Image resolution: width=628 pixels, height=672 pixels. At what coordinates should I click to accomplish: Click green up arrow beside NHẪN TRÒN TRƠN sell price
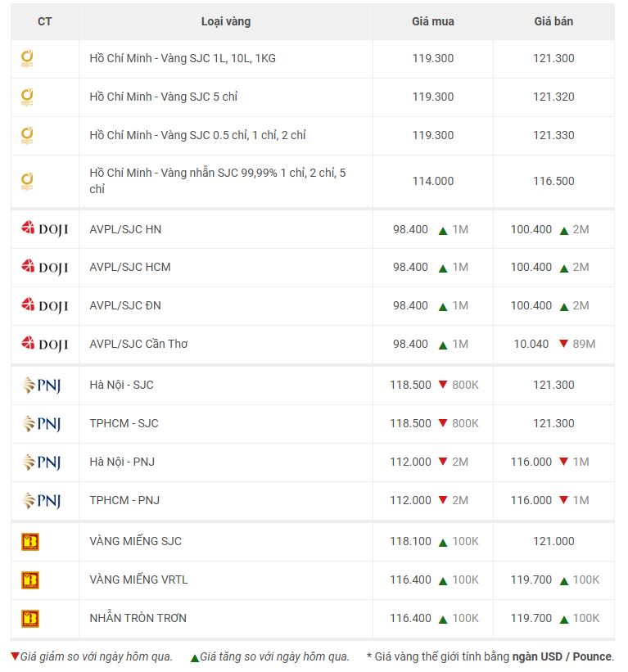[563, 620]
